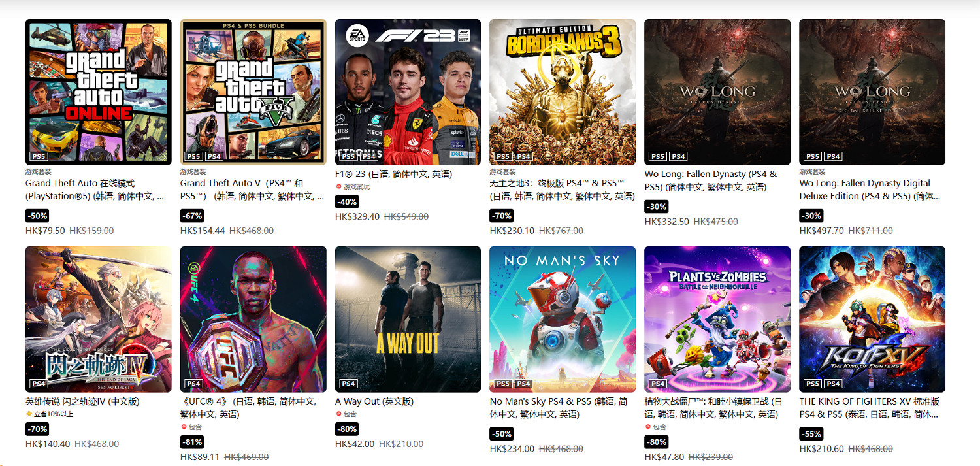Select the F1 23 game cover image
Viewport: 980px width, 466px height.
(408, 92)
